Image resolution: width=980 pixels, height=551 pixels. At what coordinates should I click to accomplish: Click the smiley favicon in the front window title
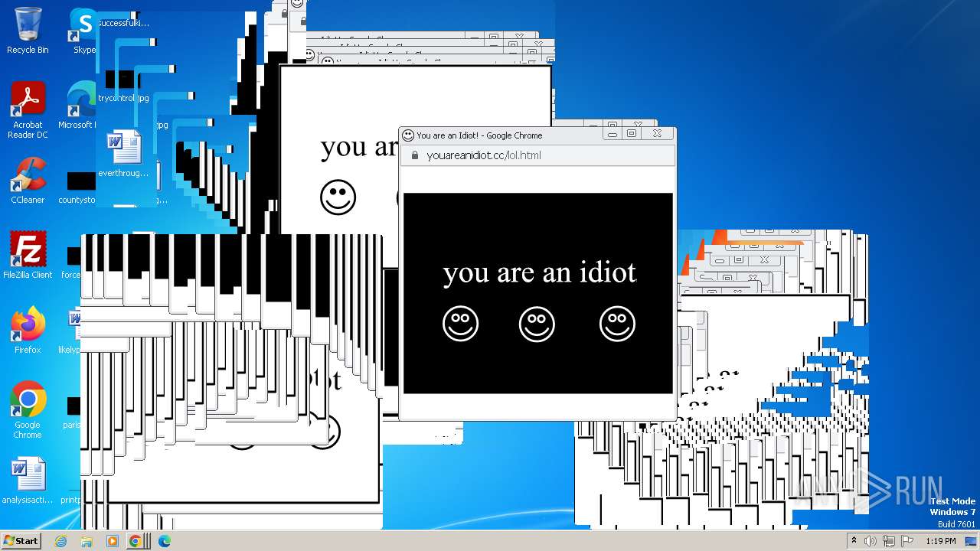pos(408,135)
